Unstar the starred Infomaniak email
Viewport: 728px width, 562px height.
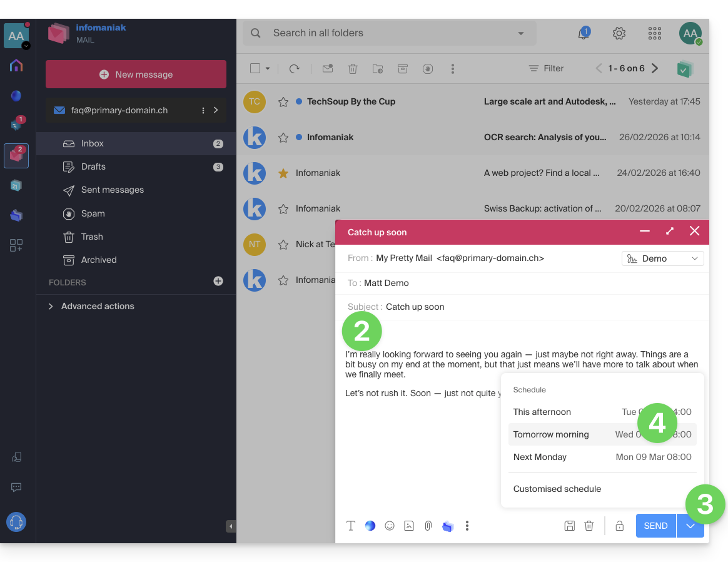(x=283, y=173)
